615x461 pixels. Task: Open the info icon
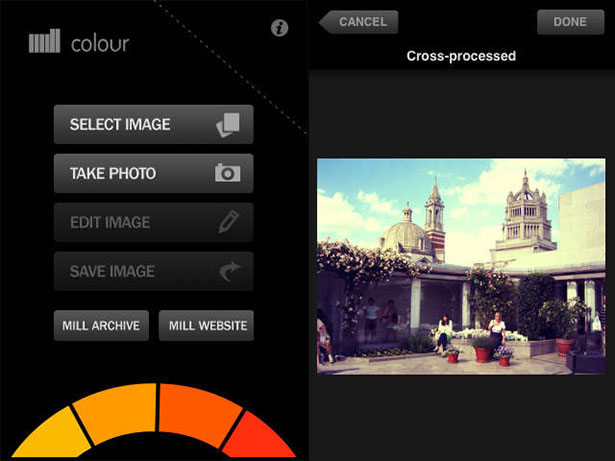pyautogui.click(x=280, y=28)
